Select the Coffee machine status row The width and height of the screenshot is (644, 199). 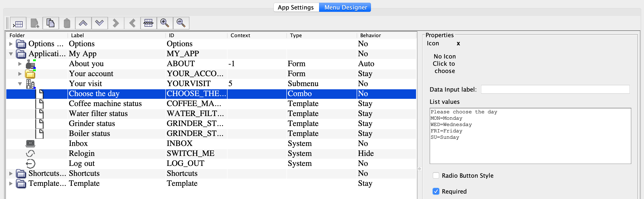(105, 104)
